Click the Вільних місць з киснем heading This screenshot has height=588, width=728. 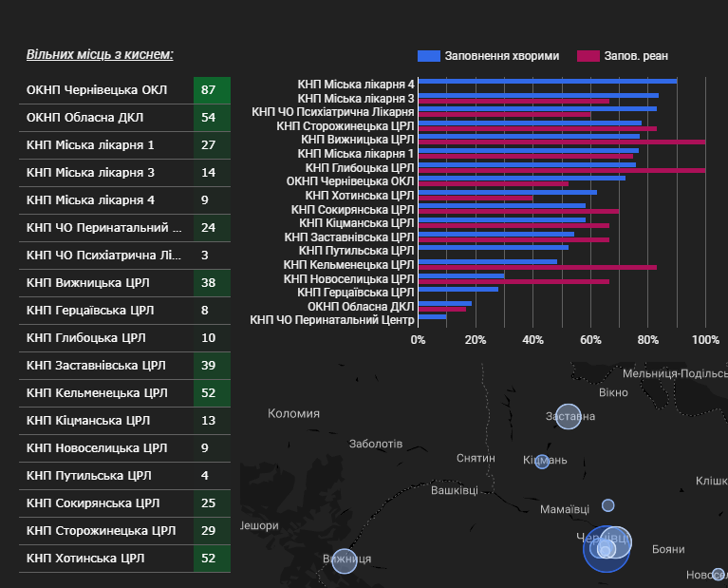pyautogui.click(x=100, y=54)
